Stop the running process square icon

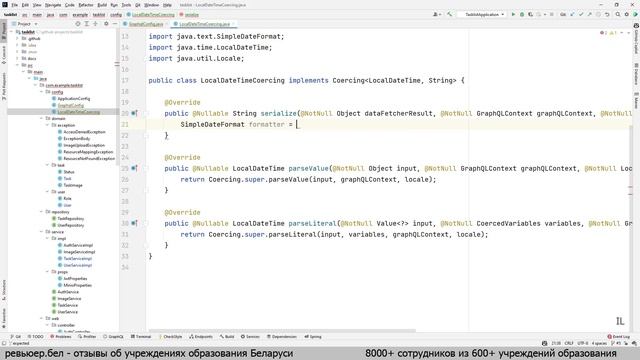tap(551, 14)
